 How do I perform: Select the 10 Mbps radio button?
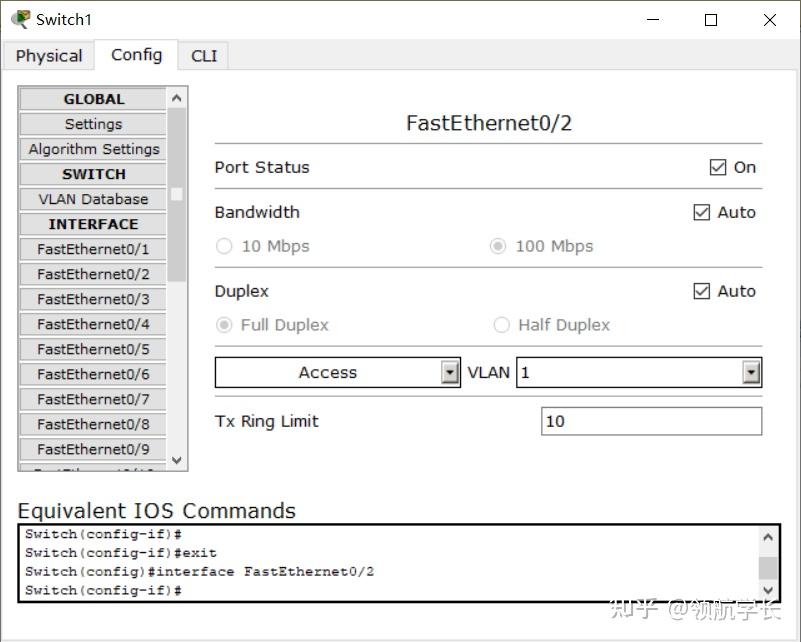point(224,246)
